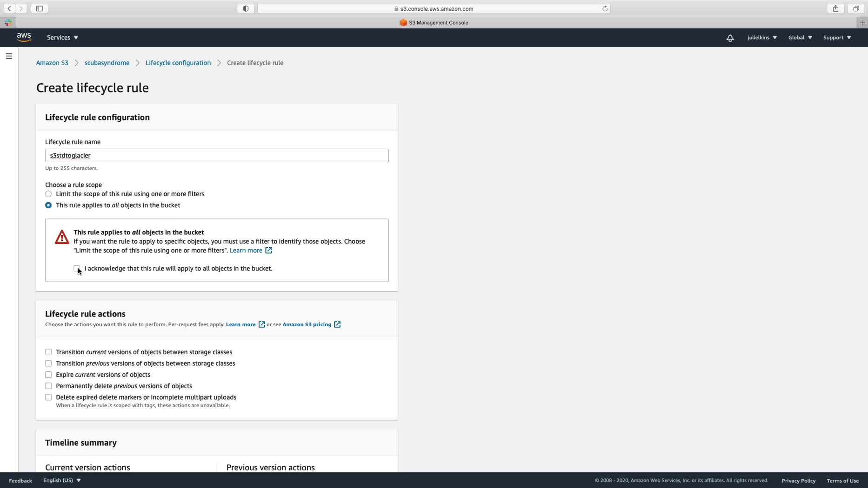
Task: Open the Terms of Use link
Action: [842, 481]
